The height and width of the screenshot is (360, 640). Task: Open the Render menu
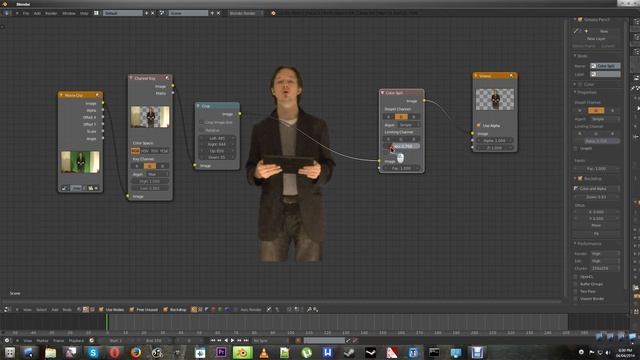(x=51, y=13)
